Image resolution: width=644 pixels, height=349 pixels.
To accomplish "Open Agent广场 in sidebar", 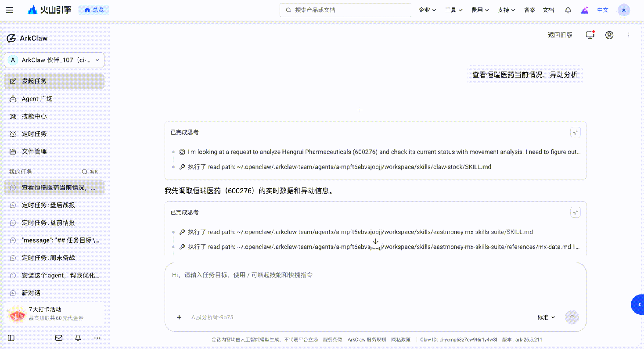I will coord(54,99).
